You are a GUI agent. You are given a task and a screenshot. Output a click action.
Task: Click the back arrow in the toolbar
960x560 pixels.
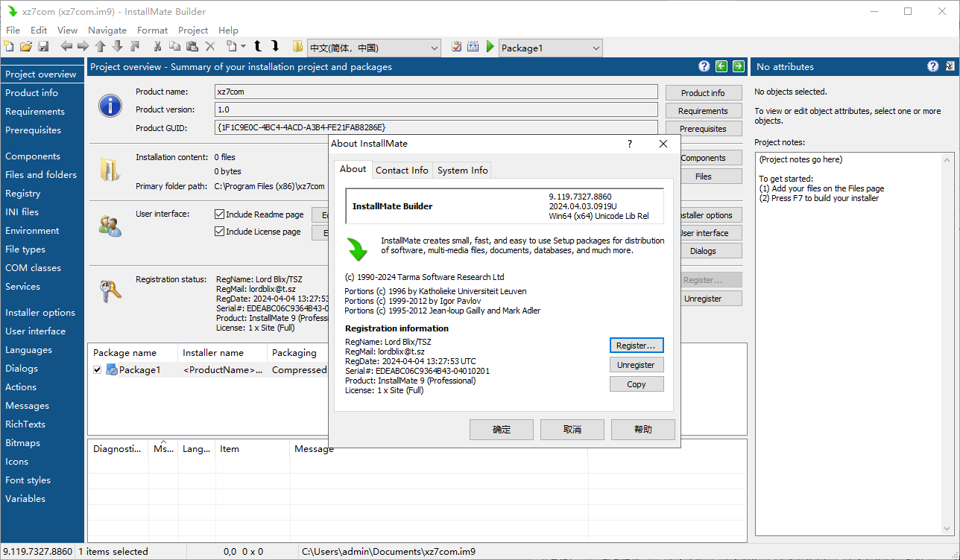point(66,47)
